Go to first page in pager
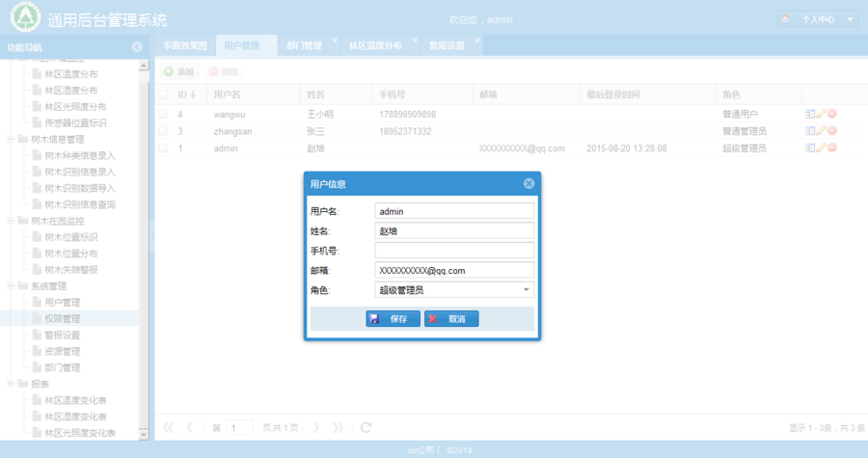This screenshot has width=868, height=458. [168, 427]
